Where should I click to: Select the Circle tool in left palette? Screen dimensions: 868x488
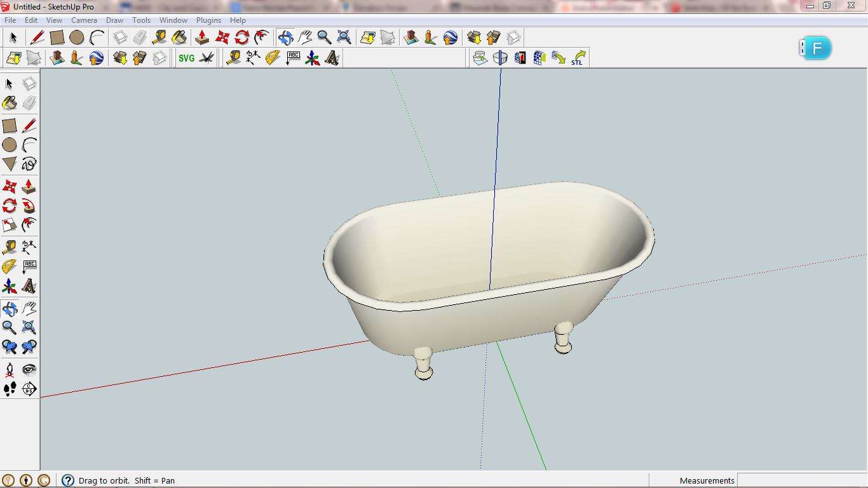coord(10,145)
